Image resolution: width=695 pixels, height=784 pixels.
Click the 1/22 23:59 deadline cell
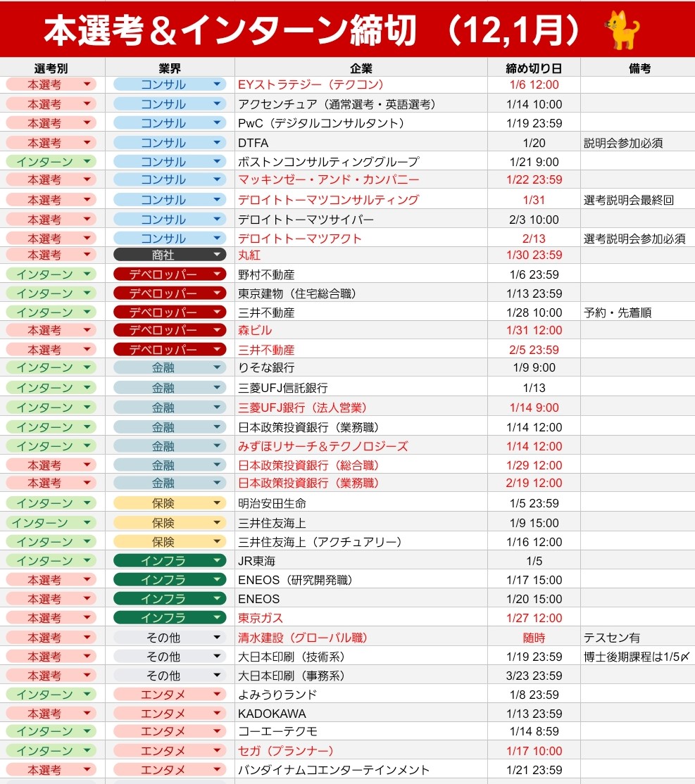534,179
